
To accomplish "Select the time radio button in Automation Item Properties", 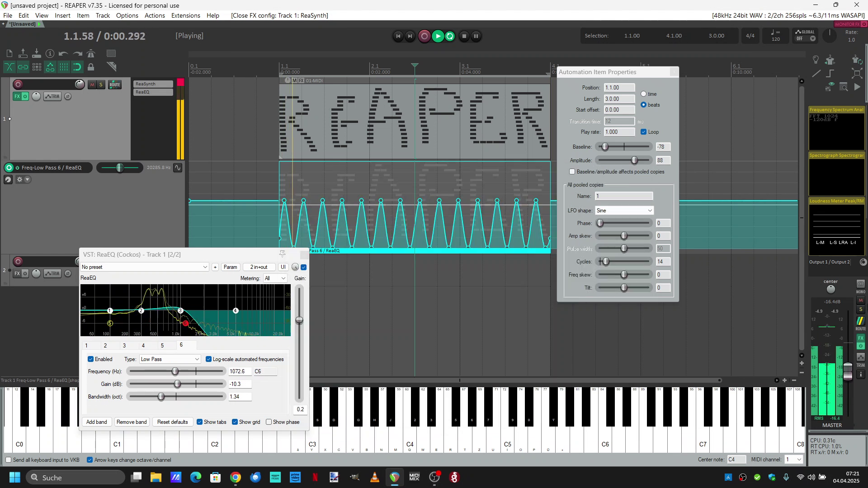I will click(x=643, y=94).
